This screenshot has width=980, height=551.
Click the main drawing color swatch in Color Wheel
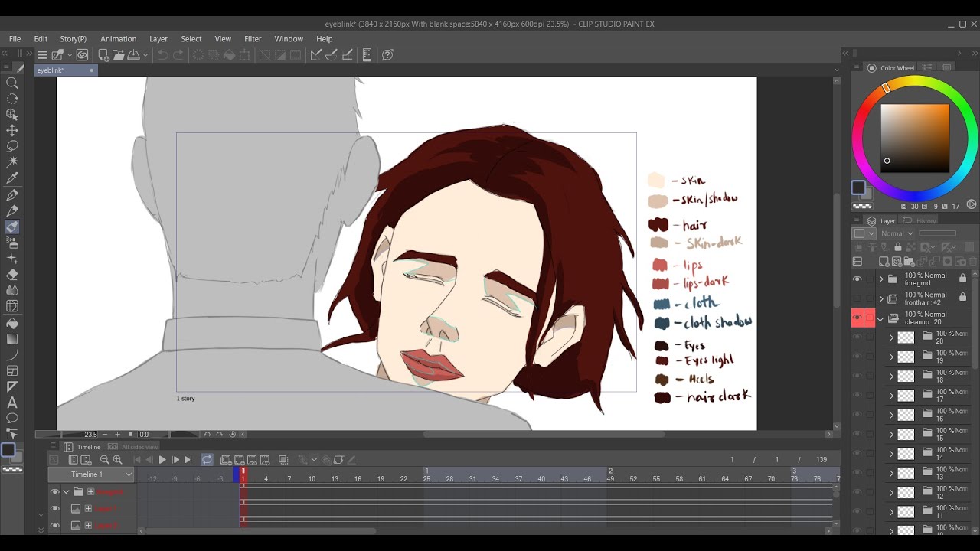(x=858, y=187)
